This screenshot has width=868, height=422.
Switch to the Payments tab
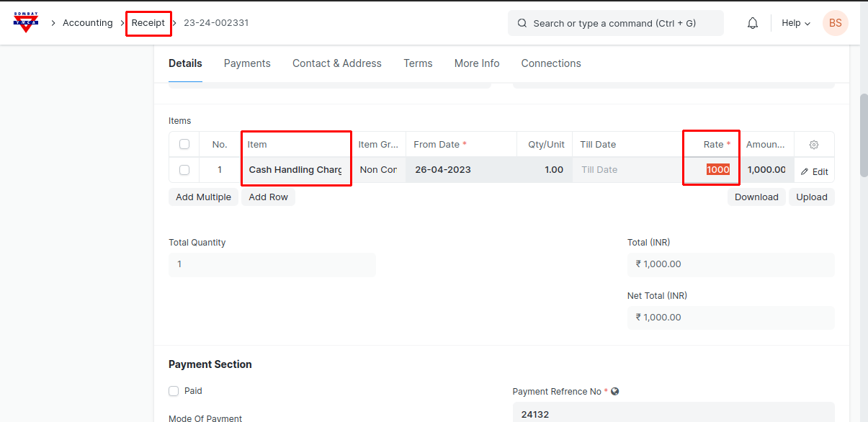pos(247,63)
